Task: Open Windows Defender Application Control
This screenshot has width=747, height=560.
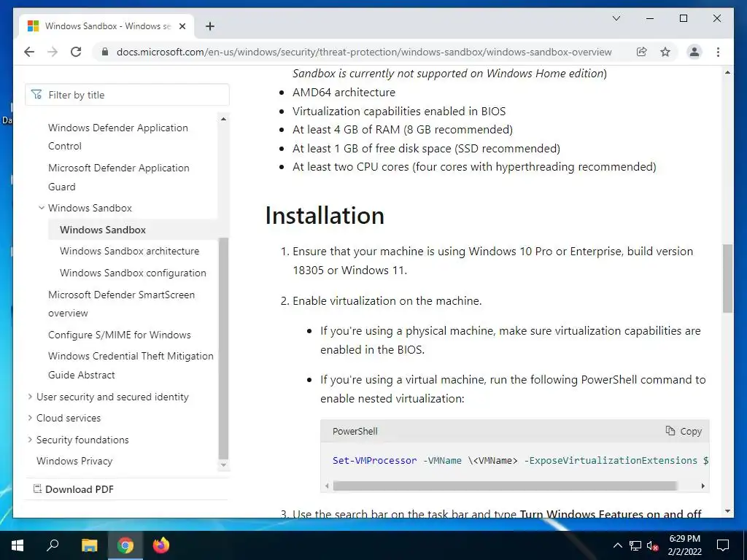Action: coord(117,136)
